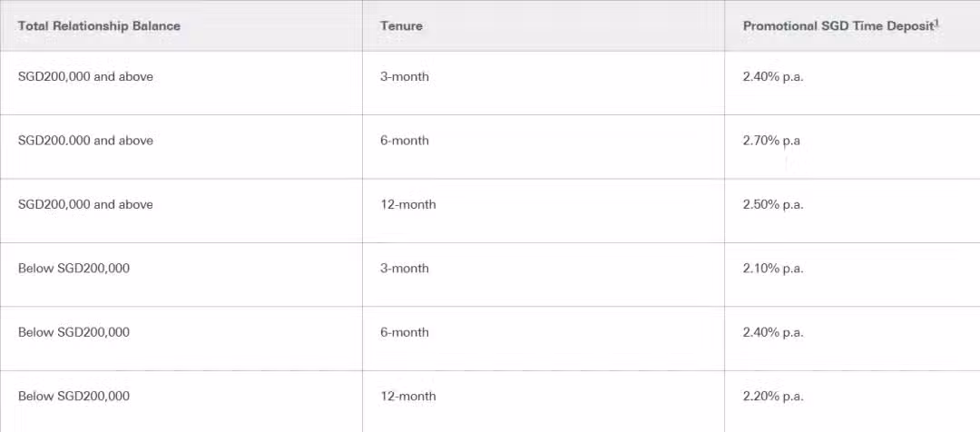Select the 2.50% p.a. rate cell
Screen dimensions: 980x432
pos(773,204)
